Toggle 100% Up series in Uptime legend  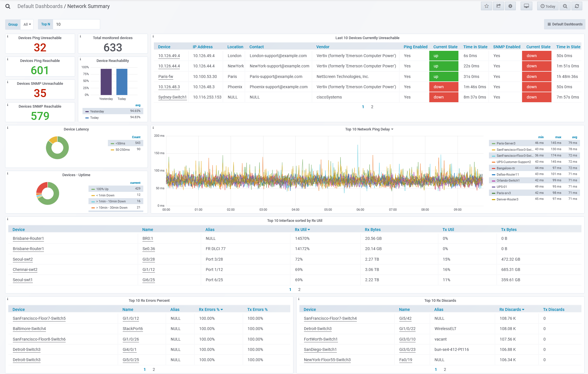(x=102, y=189)
